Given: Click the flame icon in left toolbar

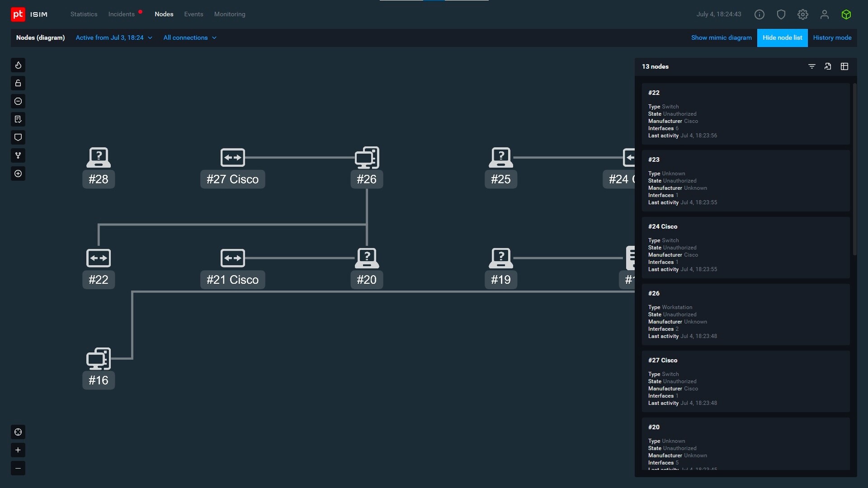Looking at the screenshot, I should tap(18, 65).
